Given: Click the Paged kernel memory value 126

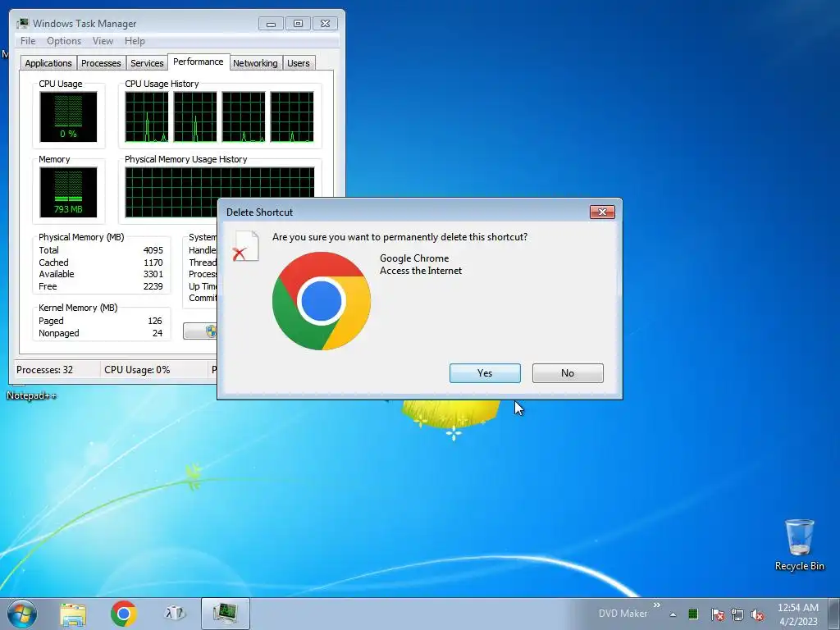Looking at the screenshot, I should (155, 321).
